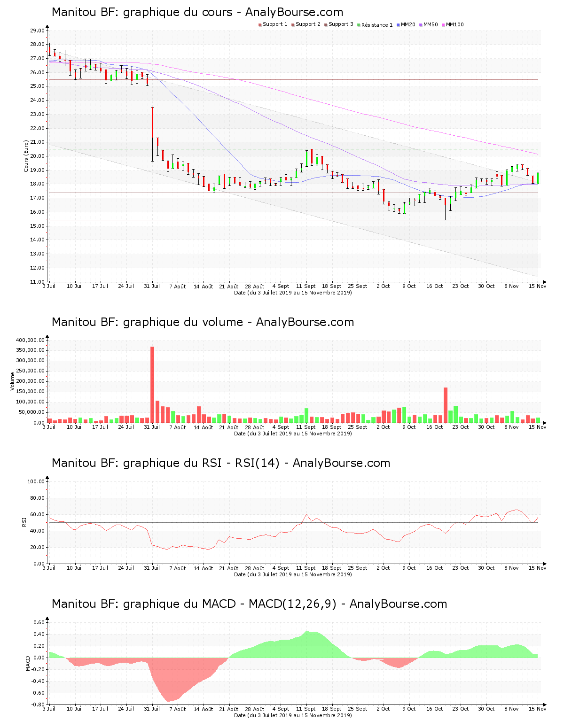The width and height of the screenshot is (564, 728).
Task: Click '7 Août' date label under MACD chart
Action: (x=178, y=709)
